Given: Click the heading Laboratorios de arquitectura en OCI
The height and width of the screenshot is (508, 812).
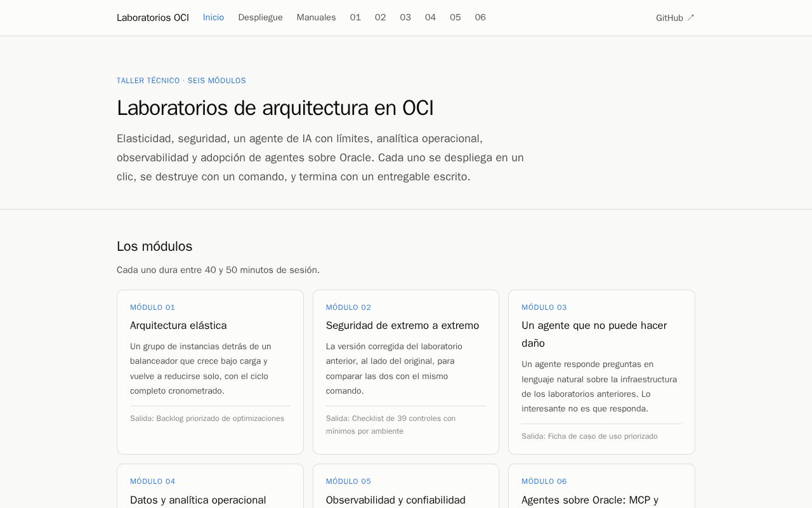Looking at the screenshot, I should click(275, 108).
